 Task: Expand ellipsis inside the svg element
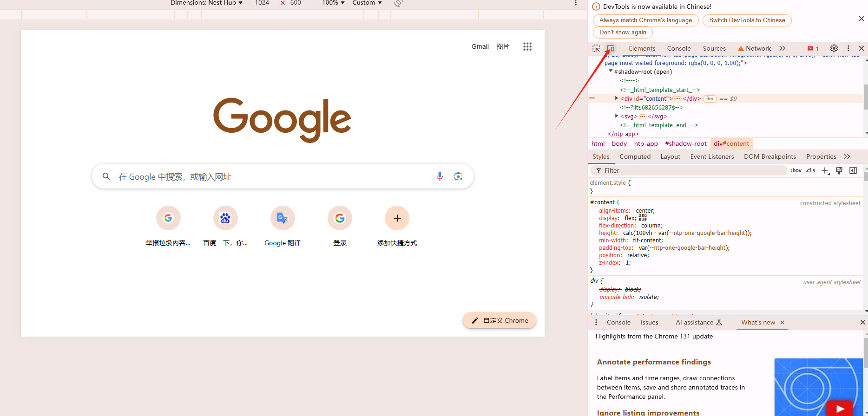pyautogui.click(x=642, y=117)
